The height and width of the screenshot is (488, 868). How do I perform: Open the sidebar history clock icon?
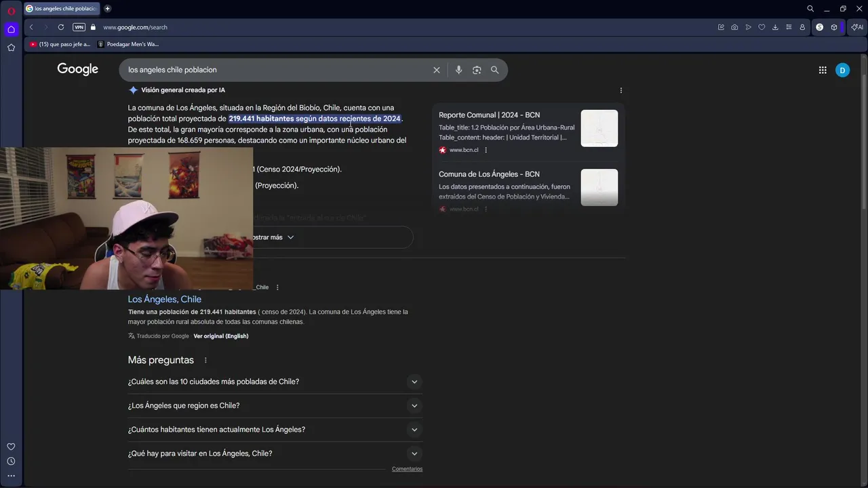[11, 462]
